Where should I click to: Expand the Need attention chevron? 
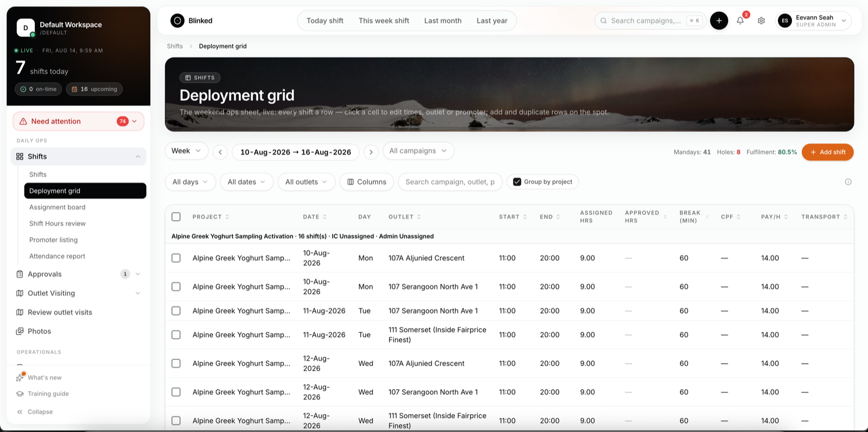[x=135, y=122]
